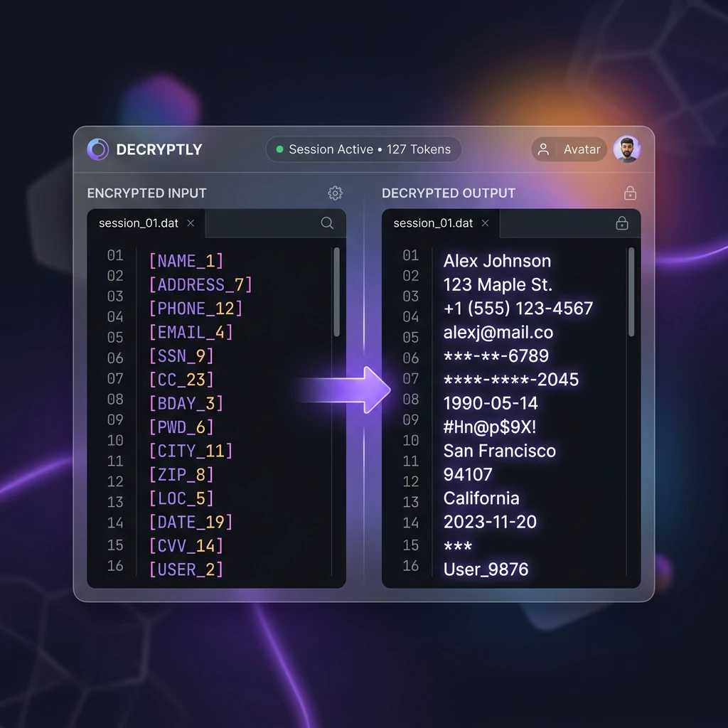728x728 pixels.
Task: Select input panel session_01.dat tab
Action: [146, 223]
